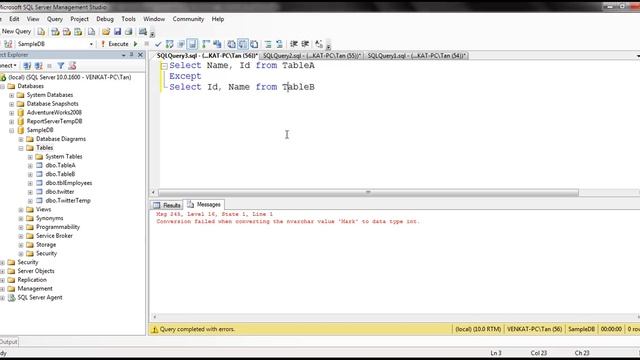Screen dimensions: 640x360
Task: Click the Open File folder icon
Action: (106, 32)
